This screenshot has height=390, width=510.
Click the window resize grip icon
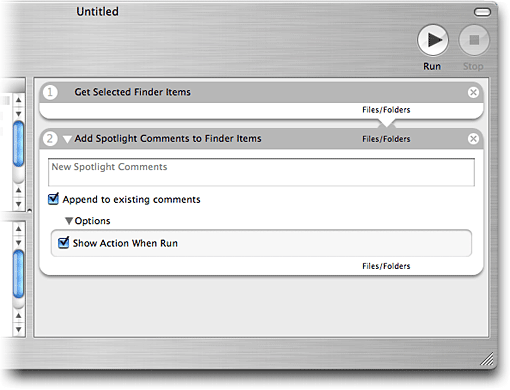[487, 359]
